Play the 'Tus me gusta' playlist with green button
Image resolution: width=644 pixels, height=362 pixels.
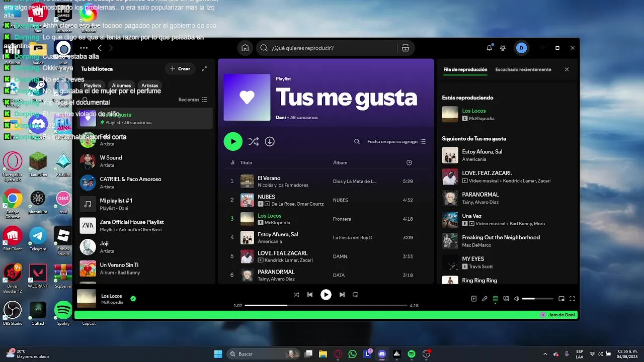coord(233,142)
